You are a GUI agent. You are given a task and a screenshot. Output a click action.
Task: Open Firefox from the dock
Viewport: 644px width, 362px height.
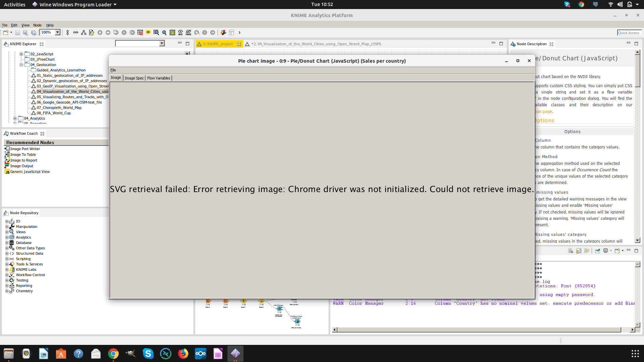click(x=183, y=354)
